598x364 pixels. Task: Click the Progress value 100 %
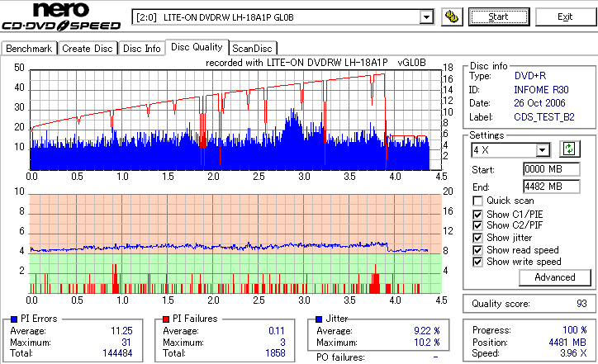click(x=575, y=330)
